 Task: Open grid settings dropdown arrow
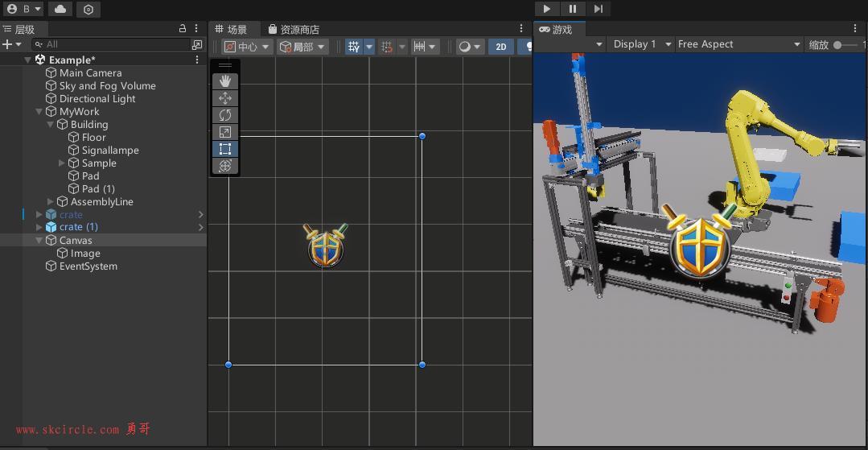[x=369, y=47]
